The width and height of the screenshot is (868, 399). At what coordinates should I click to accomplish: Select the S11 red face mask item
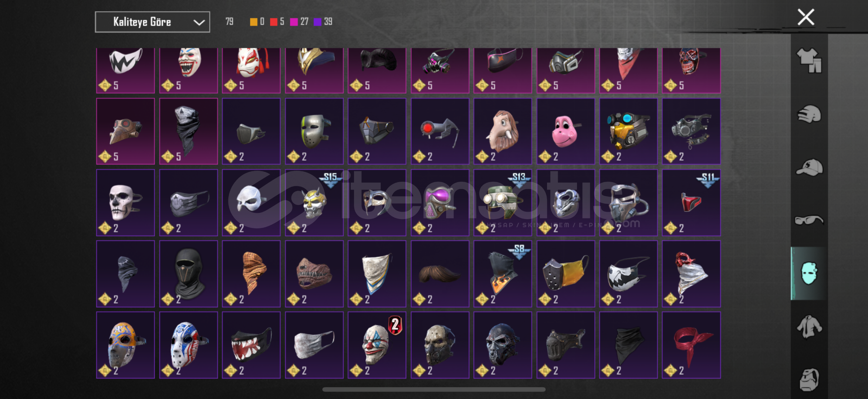[x=691, y=202]
